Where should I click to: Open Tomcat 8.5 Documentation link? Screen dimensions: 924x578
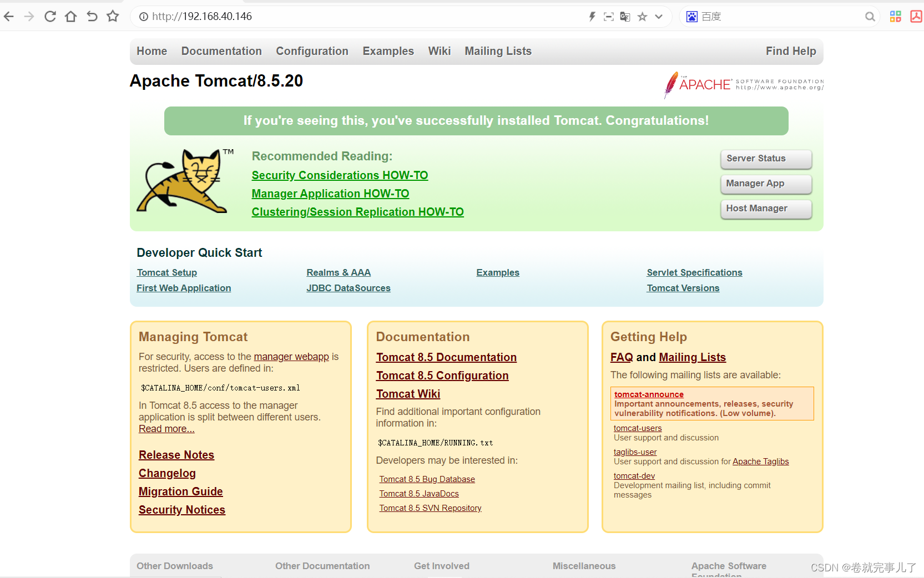click(446, 357)
